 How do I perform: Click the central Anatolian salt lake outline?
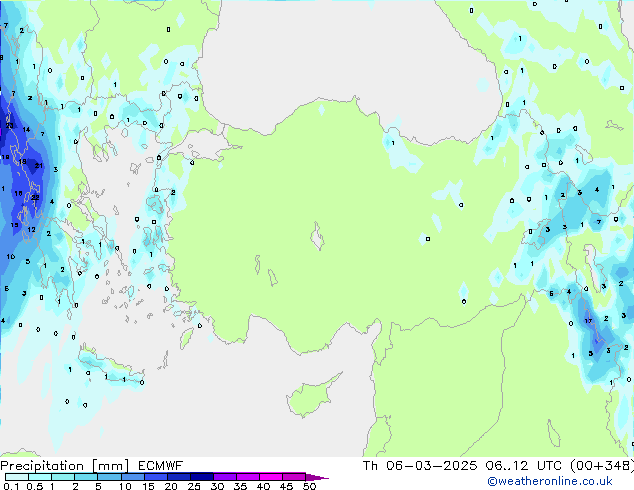(317, 237)
